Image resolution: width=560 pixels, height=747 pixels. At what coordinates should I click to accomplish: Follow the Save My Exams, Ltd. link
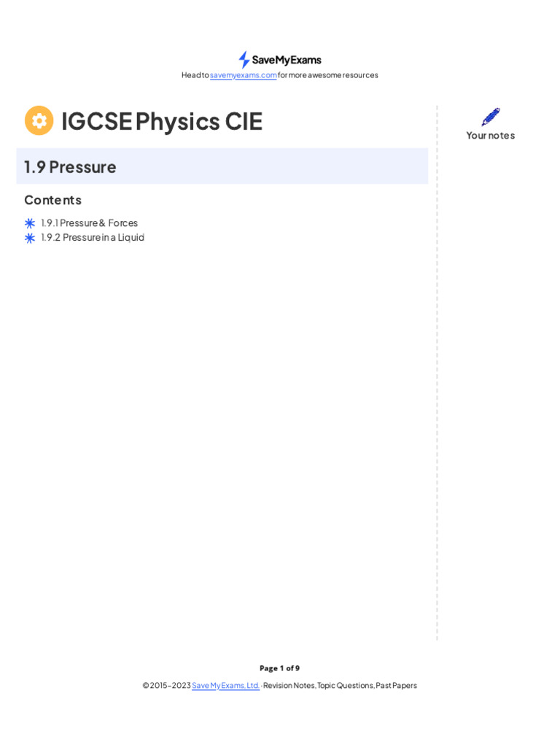point(225,686)
